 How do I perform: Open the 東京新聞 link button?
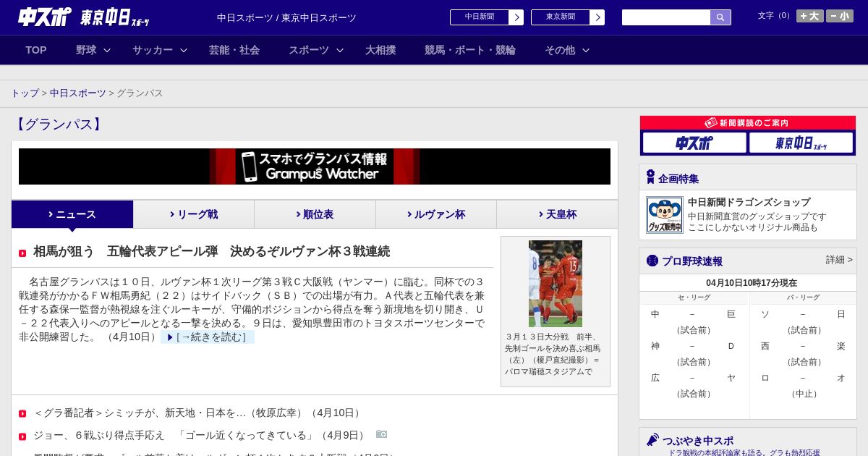(x=568, y=17)
